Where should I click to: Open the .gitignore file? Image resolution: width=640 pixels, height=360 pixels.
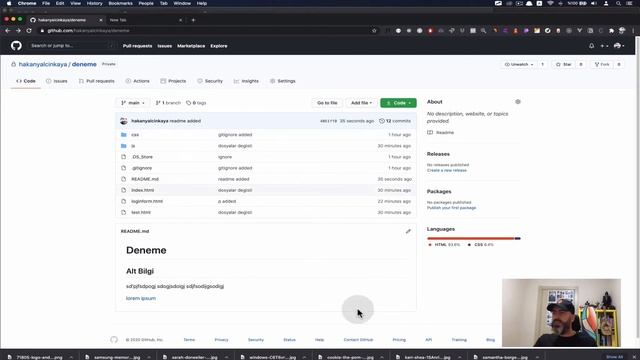click(142, 168)
